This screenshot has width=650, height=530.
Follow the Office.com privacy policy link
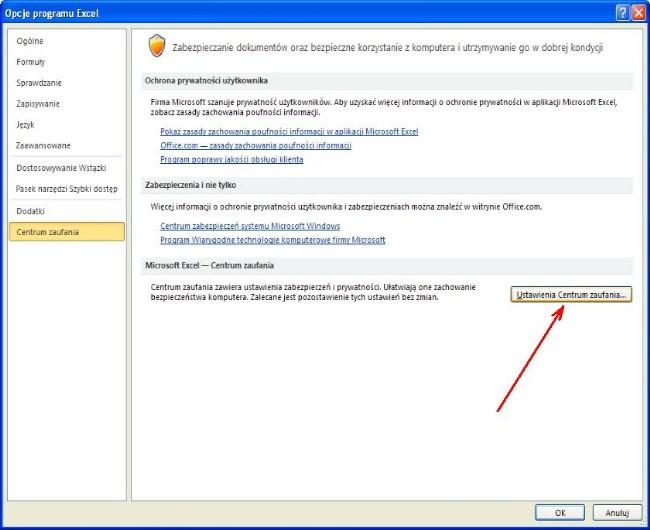coord(256,145)
